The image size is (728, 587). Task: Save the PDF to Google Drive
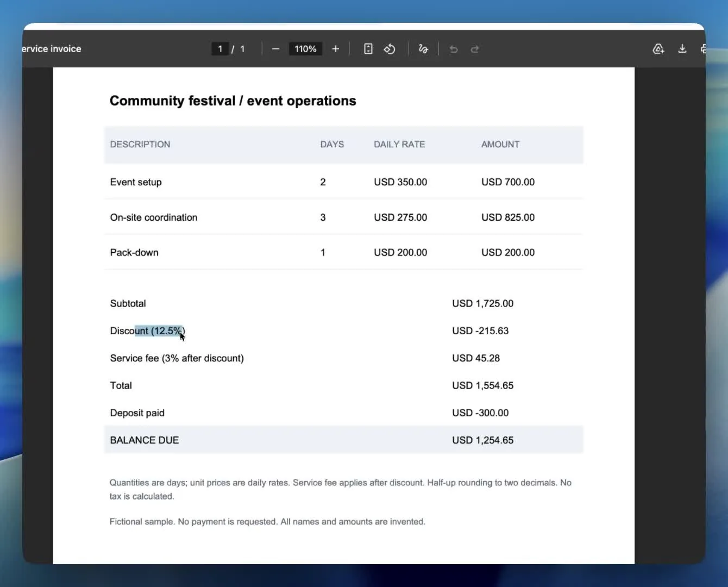pos(658,49)
